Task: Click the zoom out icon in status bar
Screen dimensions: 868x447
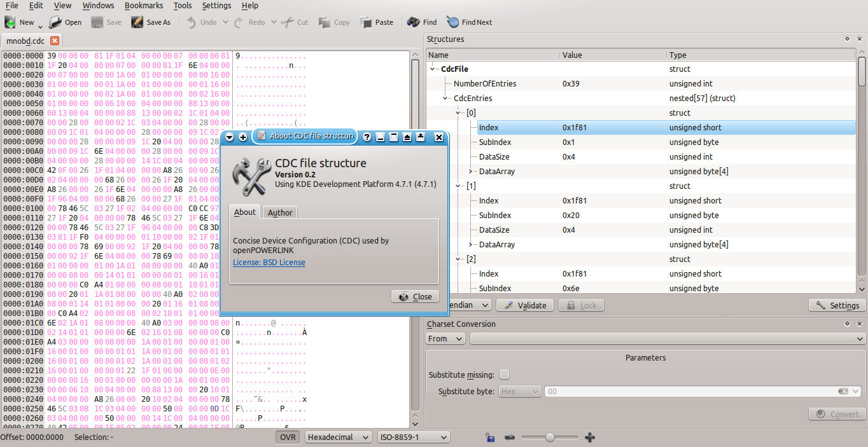Action: (510, 437)
